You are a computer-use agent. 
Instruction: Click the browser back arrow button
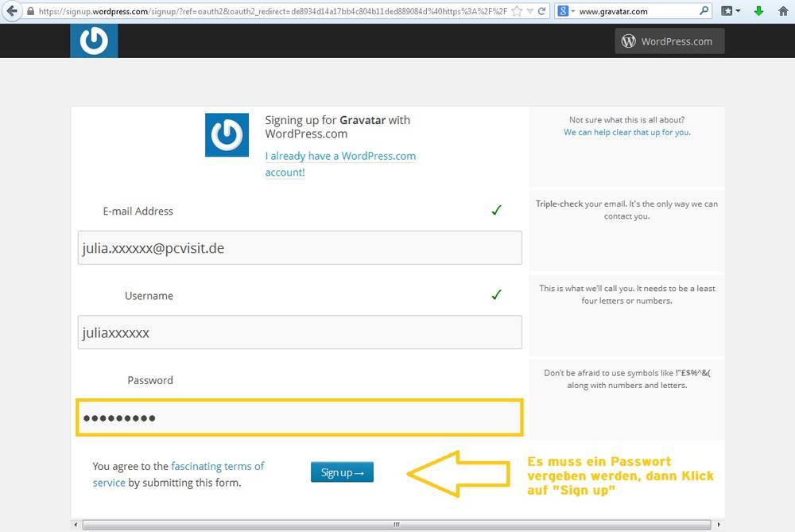pos(11,11)
